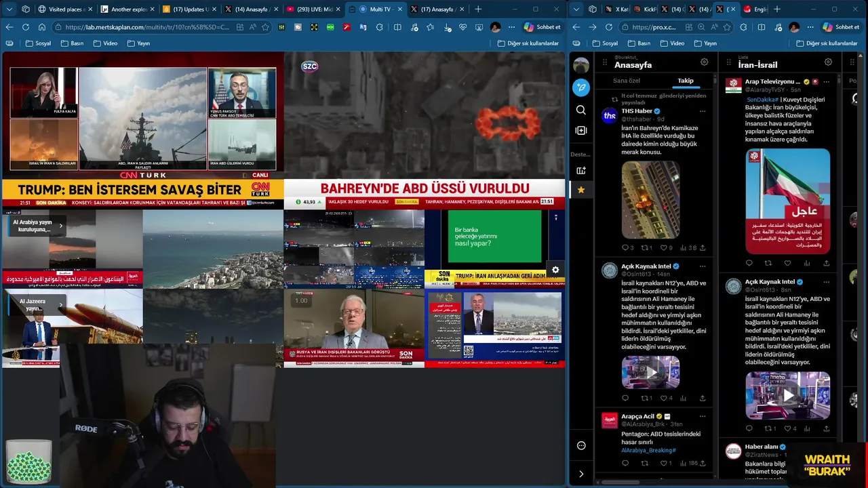Screen dimensions: 868x488
Task: Click the settings gear on the multi TV grid
Action: click(555, 270)
